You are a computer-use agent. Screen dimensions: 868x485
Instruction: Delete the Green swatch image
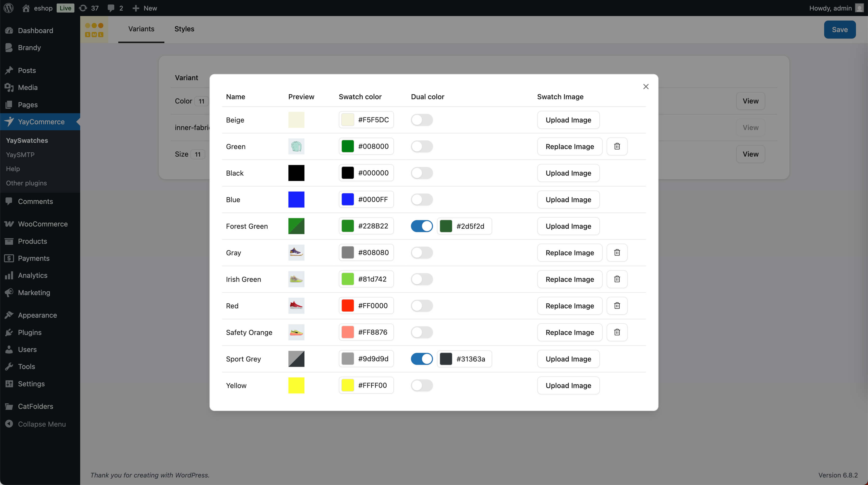[617, 147]
